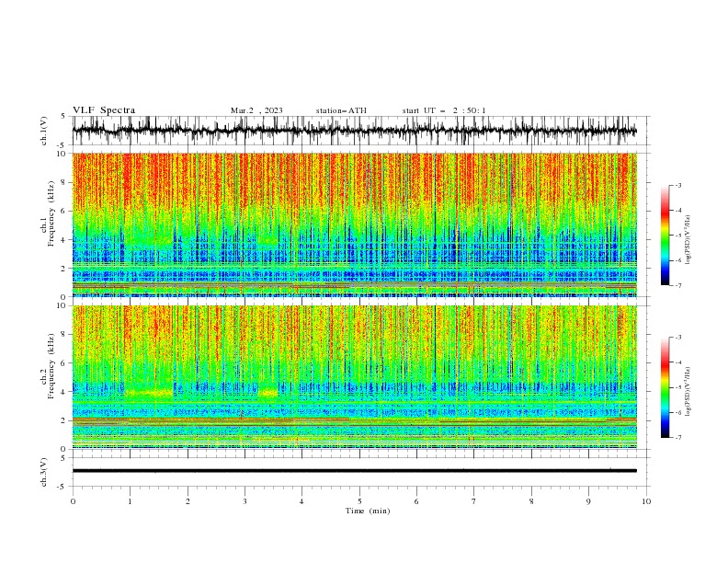Viewport: 728px width, 563px height.
Task: Click the "10" tick ending the time axis
Action: point(646,501)
